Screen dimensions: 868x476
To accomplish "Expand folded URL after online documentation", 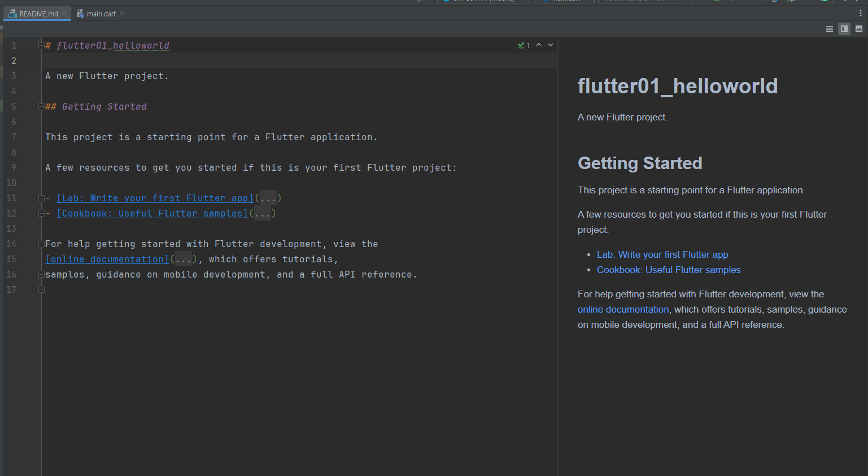I will (x=183, y=259).
